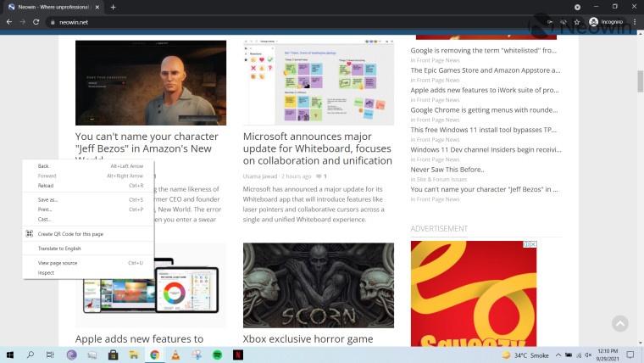Select View page source
This screenshot has width=644, height=363.
point(88,263)
